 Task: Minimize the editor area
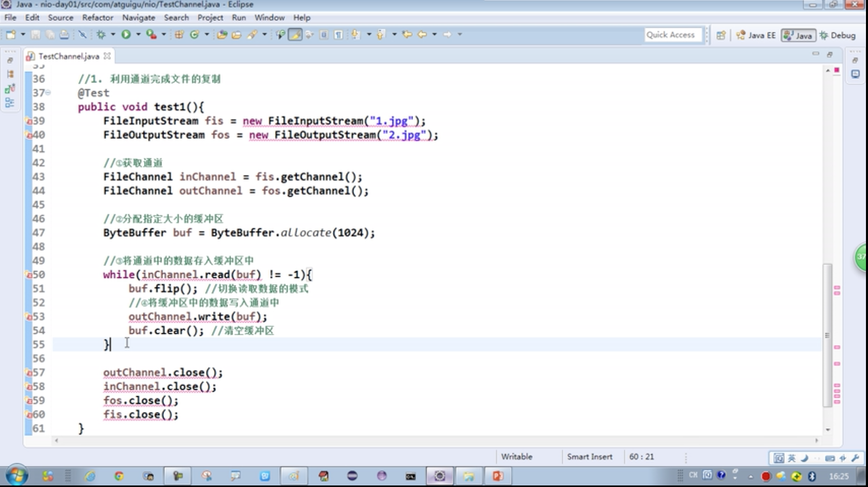(816, 54)
